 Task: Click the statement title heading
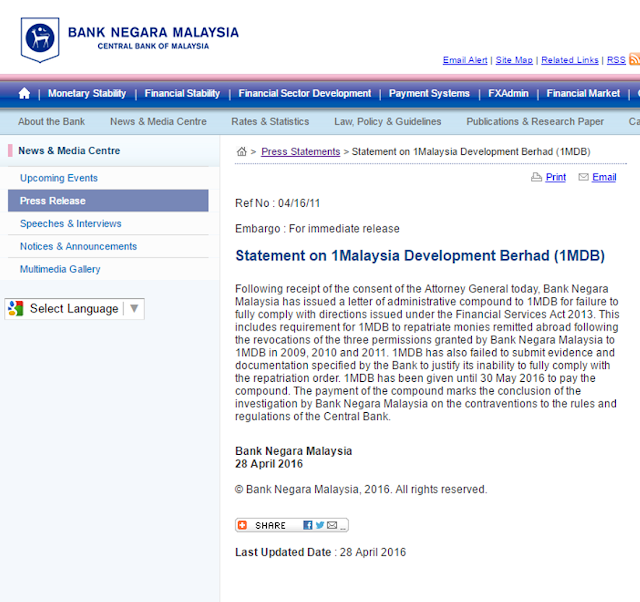coord(420,256)
